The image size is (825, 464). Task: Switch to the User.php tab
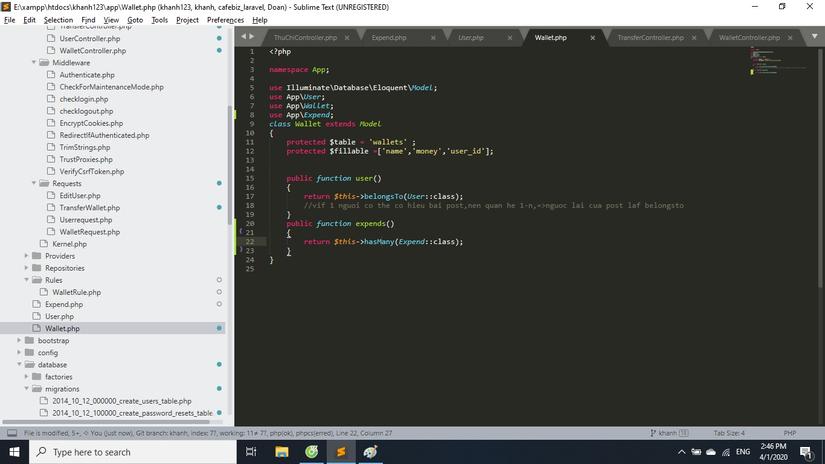(x=470, y=37)
